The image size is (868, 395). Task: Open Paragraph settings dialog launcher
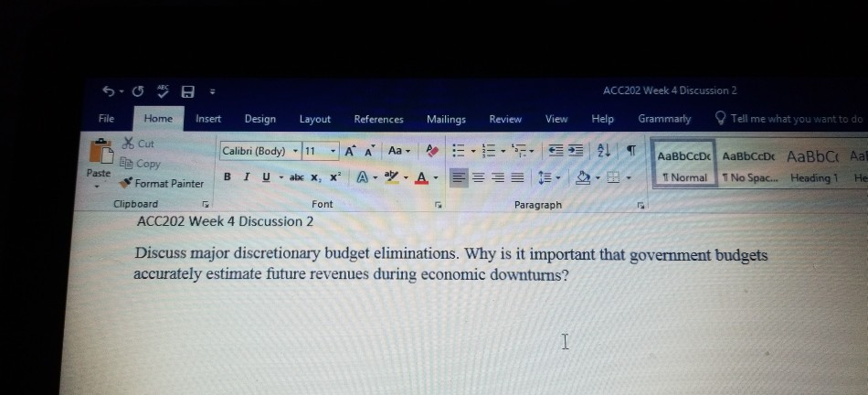(x=640, y=206)
